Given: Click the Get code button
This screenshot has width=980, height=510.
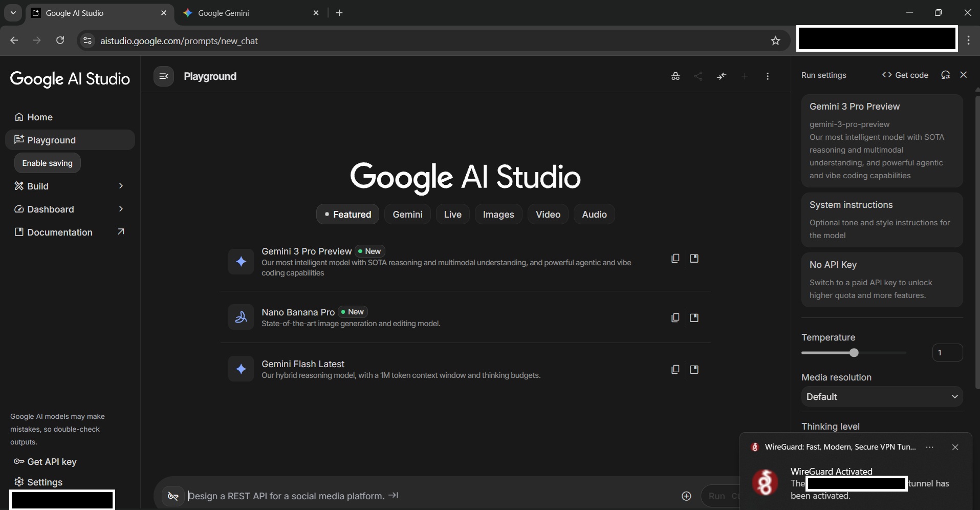Looking at the screenshot, I should [905, 75].
